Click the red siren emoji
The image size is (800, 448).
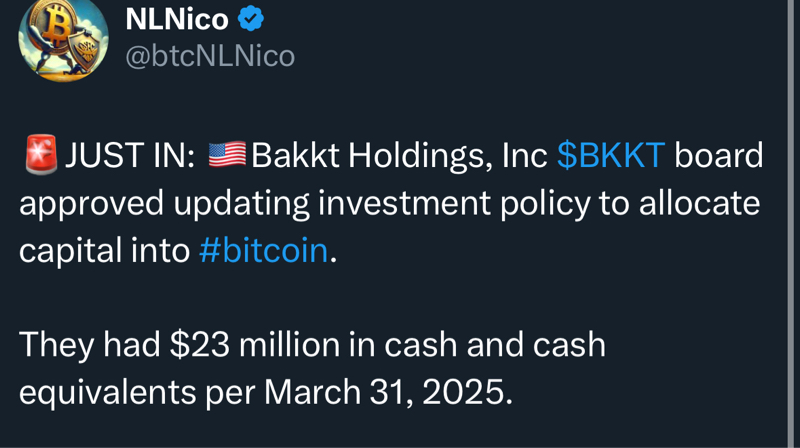41,156
